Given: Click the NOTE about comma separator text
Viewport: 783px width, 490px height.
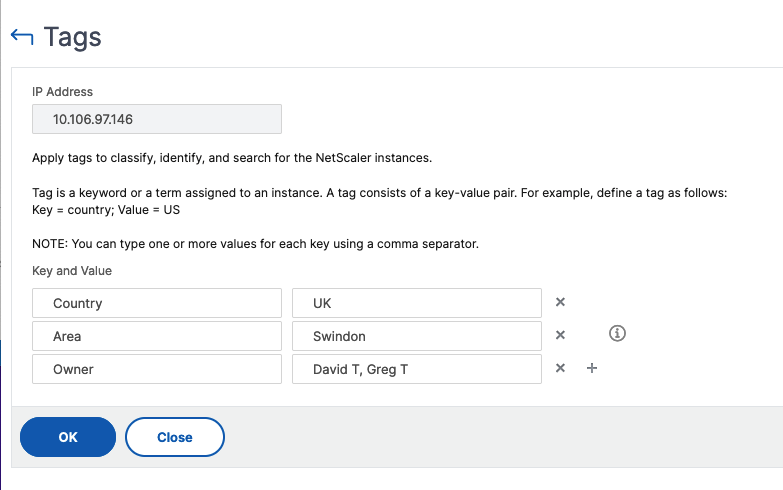Looking at the screenshot, I should tap(255, 244).
